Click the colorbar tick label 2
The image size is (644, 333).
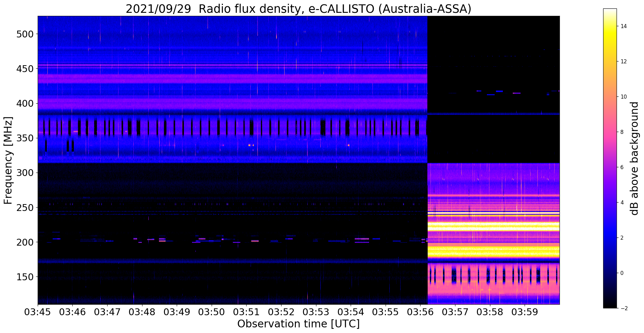[x=622, y=238]
